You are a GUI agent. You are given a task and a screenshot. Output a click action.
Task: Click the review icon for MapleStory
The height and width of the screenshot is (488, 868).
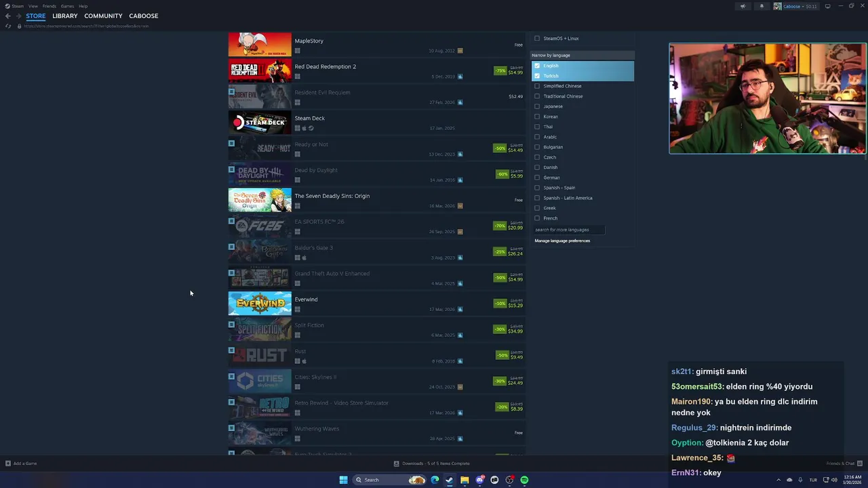point(460,51)
